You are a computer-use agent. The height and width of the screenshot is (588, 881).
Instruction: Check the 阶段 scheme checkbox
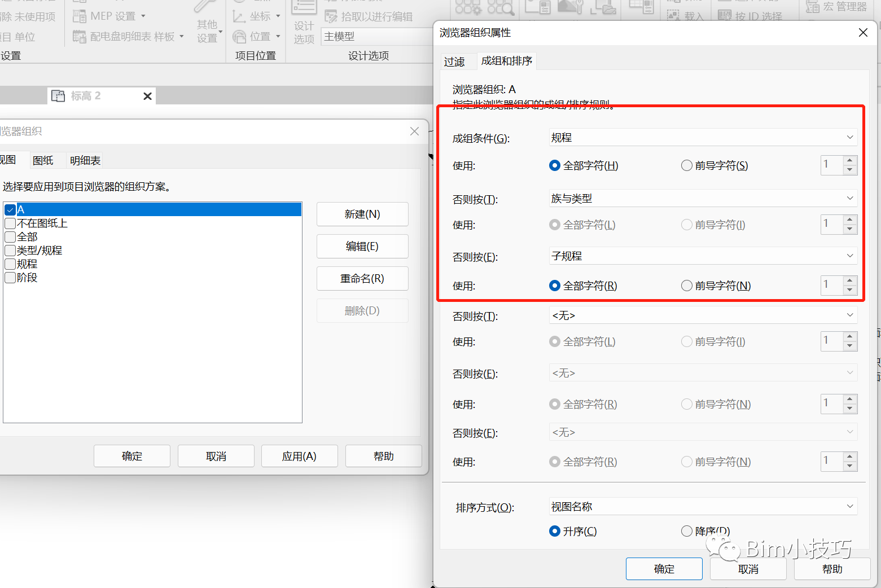click(10, 278)
